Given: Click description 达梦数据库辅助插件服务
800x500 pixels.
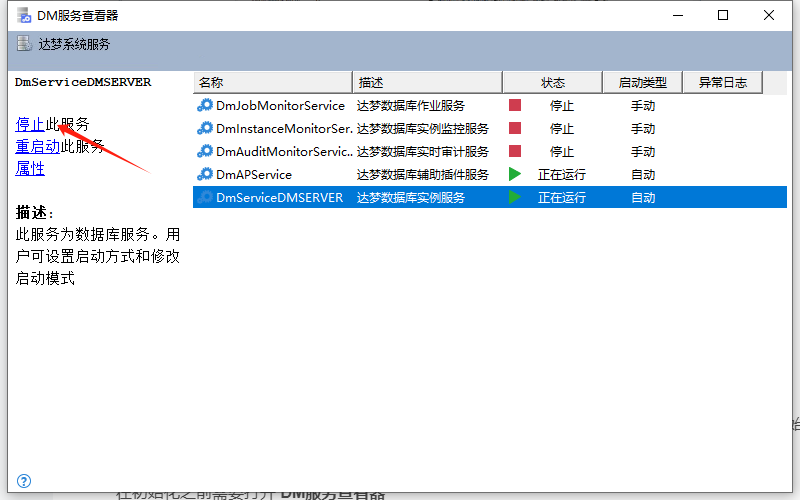Looking at the screenshot, I should pos(422,174).
